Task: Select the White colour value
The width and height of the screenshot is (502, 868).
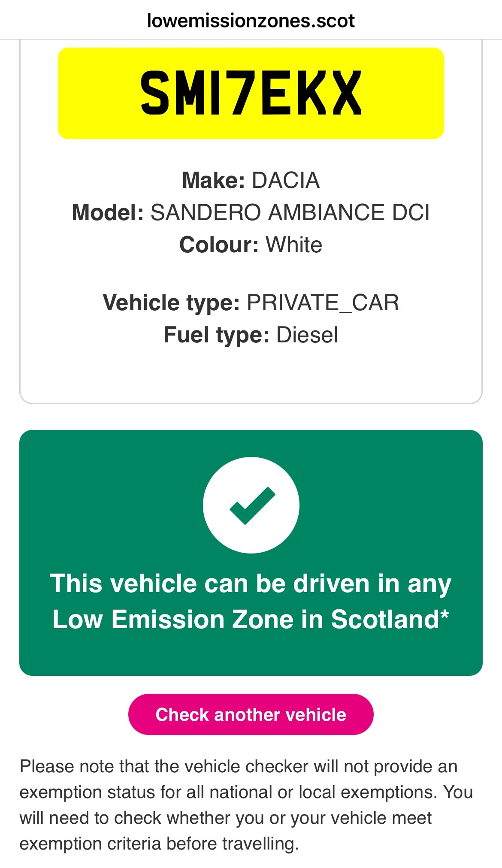Action: tap(294, 245)
